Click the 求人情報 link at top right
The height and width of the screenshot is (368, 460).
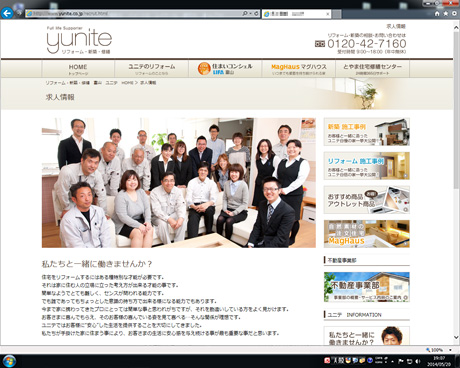pos(396,26)
